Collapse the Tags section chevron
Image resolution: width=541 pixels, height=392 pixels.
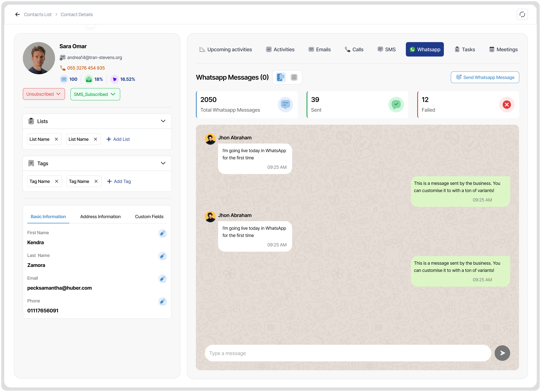click(163, 163)
